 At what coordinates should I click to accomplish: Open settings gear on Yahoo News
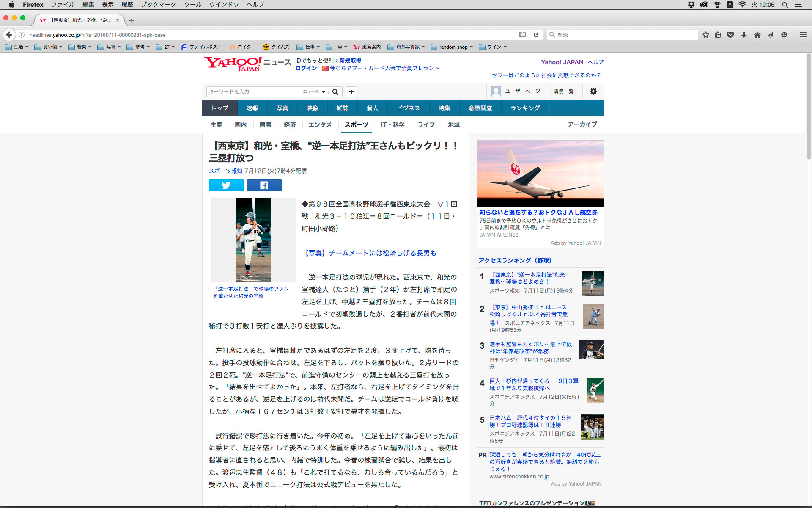point(593,91)
